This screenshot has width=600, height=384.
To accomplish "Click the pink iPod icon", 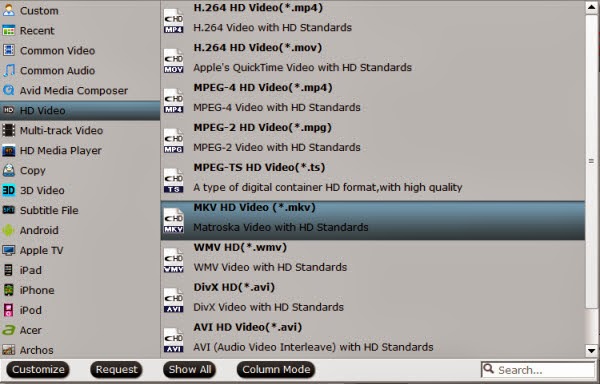I will [8, 310].
